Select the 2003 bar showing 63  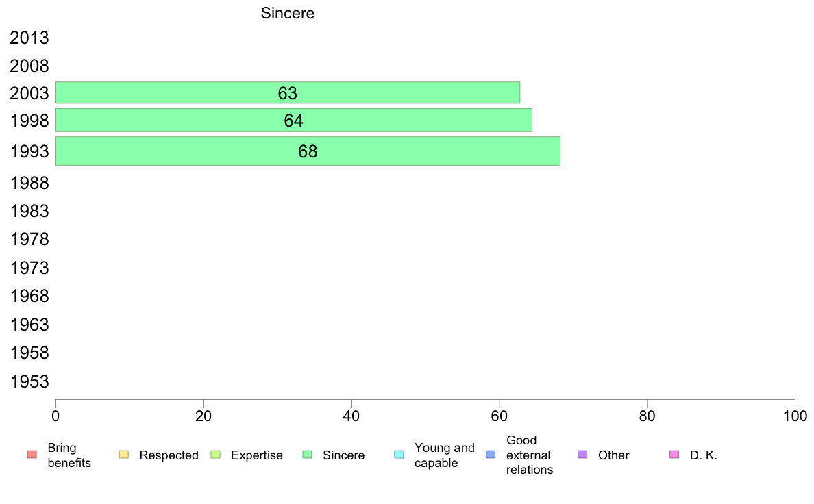coord(288,92)
